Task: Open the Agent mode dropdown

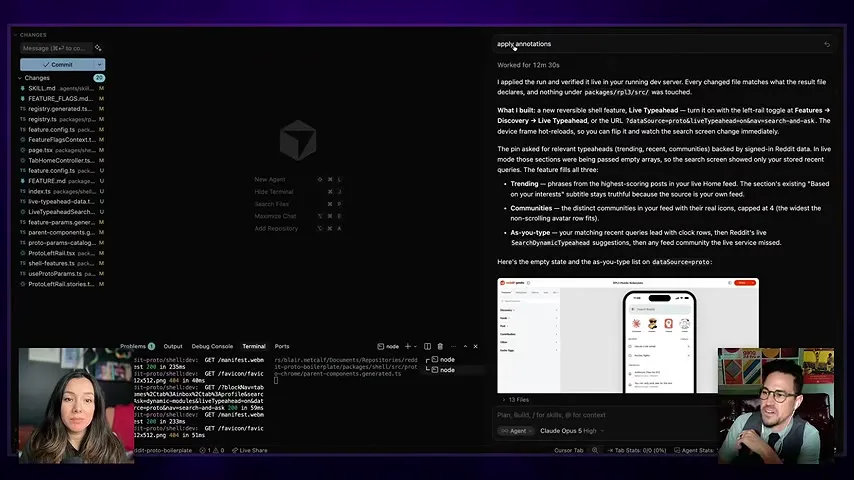Action: (x=516, y=431)
